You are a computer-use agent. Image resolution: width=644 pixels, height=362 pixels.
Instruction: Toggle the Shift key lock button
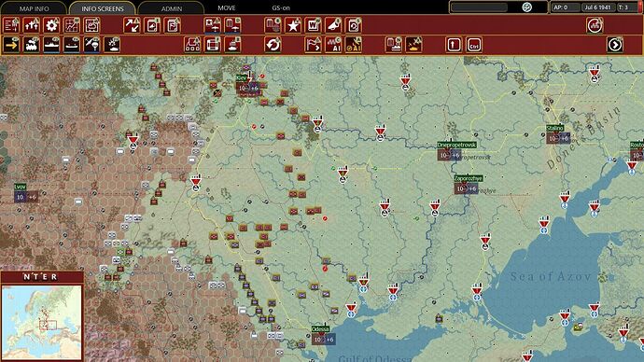tap(454, 45)
